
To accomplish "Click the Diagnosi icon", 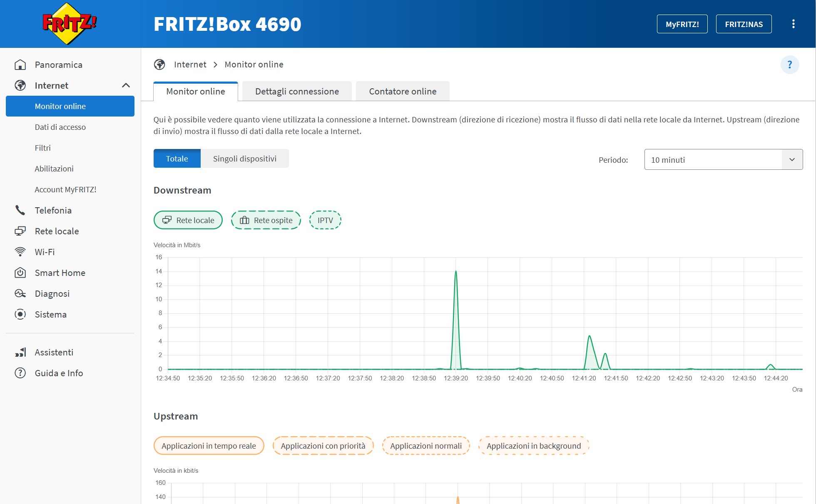I will click(20, 293).
